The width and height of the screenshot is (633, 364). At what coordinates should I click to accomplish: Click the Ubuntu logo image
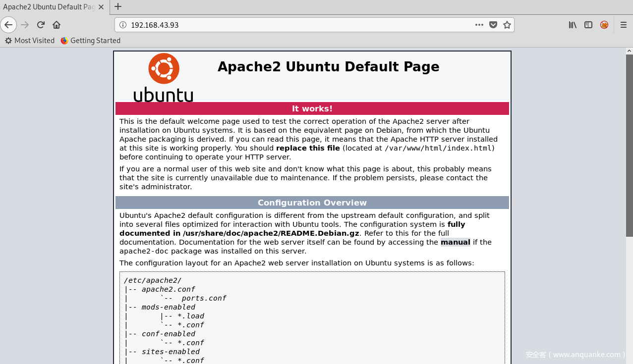coord(164,78)
